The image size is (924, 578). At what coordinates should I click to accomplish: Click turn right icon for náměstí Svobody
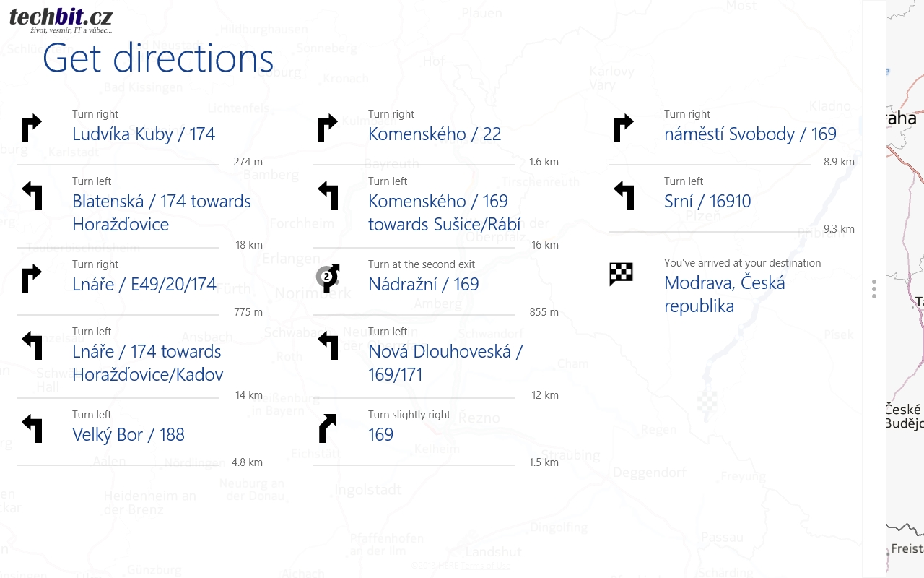624,128
